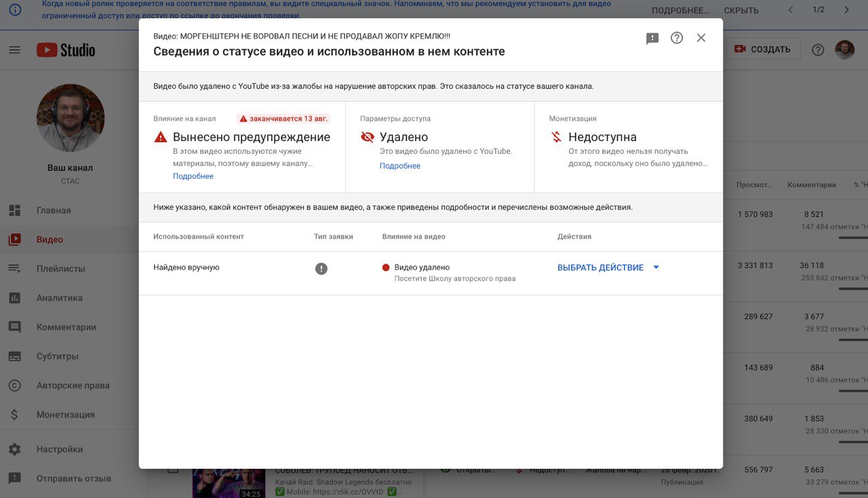Click the Создать button
Viewport: 868px width, 498px height.
(x=764, y=49)
